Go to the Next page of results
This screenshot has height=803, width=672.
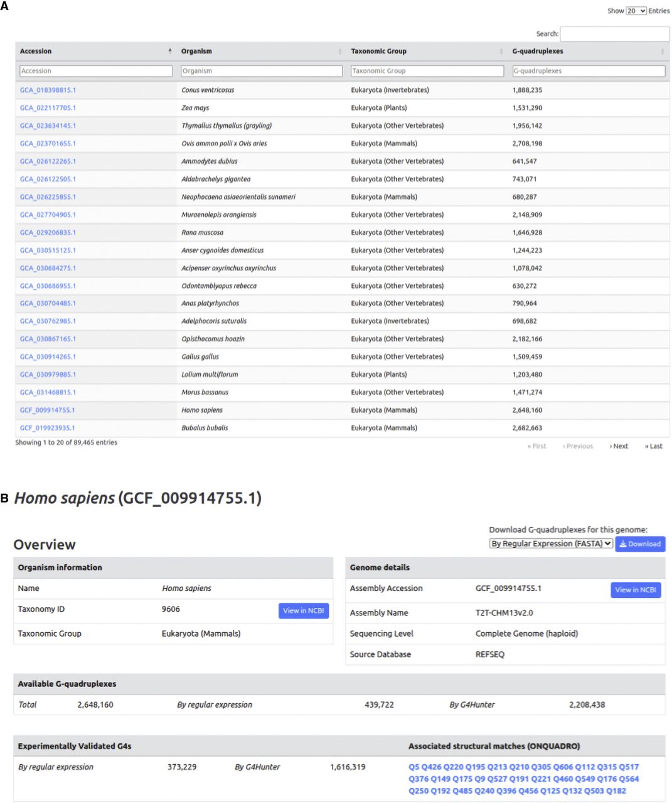click(619, 447)
